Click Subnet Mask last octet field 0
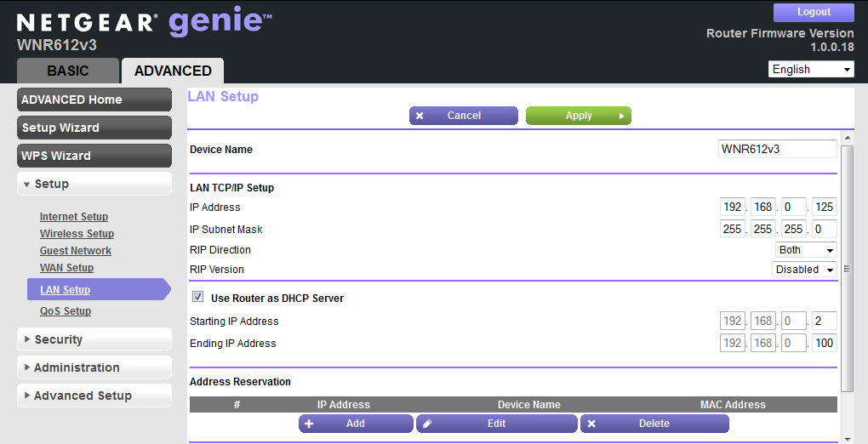This screenshot has height=444, width=868. pyautogui.click(x=825, y=229)
